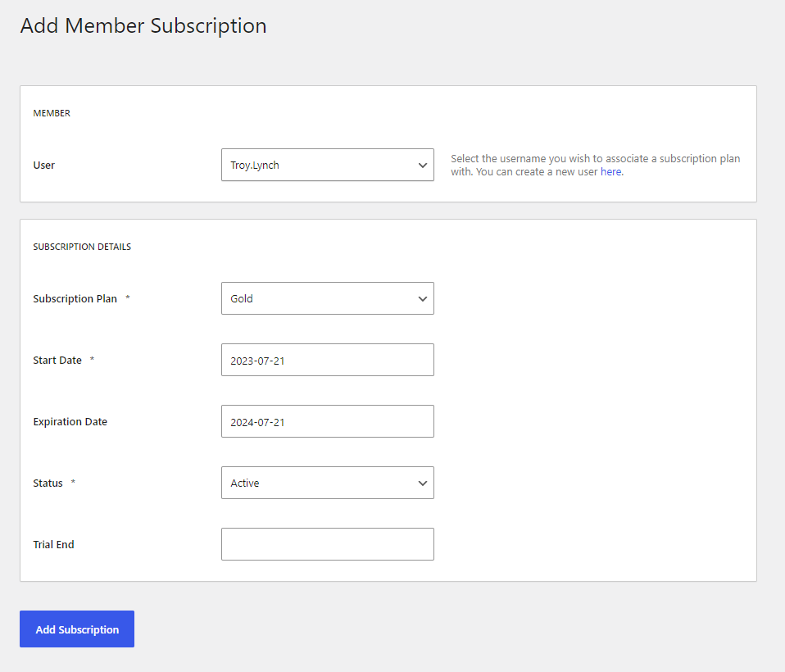Click the Start Date label
The image size is (785, 672).
click(57, 361)
